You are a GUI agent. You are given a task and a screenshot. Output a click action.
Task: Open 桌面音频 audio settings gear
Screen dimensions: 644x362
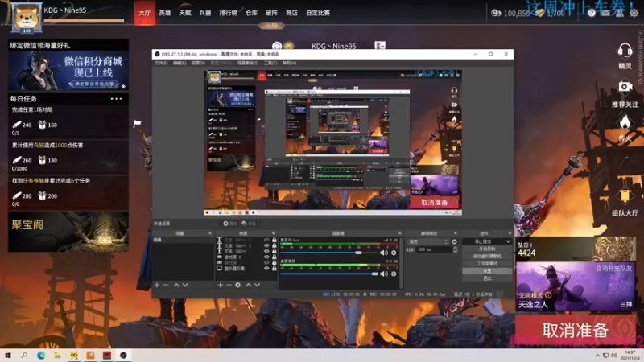pyautogui.click(x=394, y=274)
